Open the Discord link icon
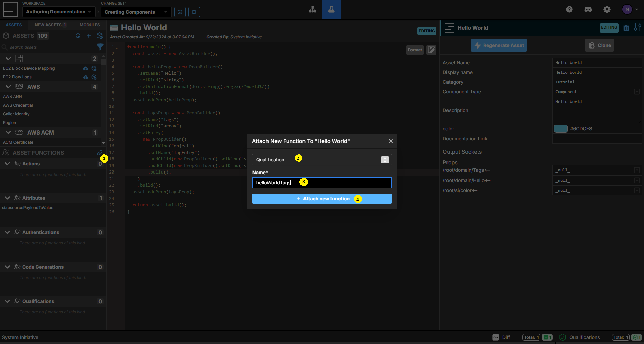 pyautogui.click(x=588, y=9)
